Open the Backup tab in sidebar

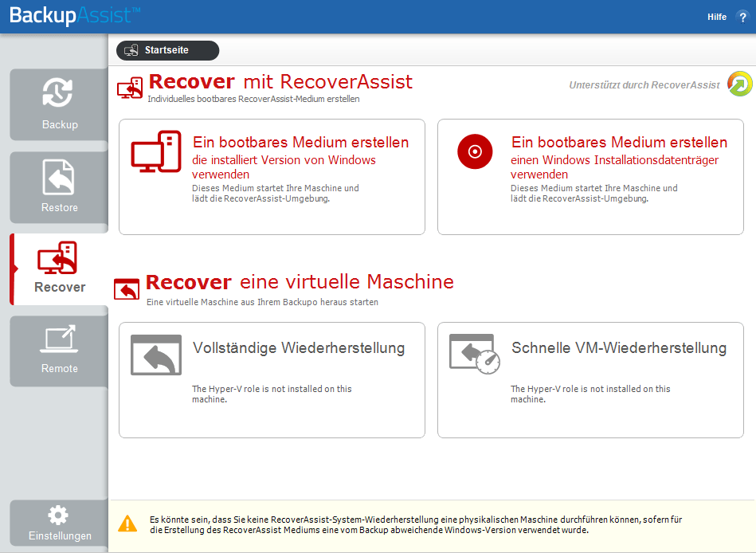tap(59, 104)
